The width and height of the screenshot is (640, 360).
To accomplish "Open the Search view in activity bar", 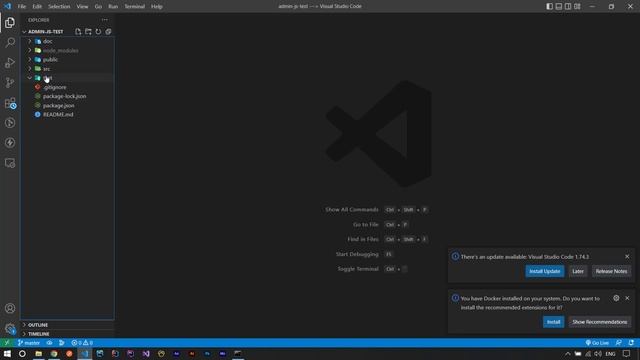I will tap(10, 42).
